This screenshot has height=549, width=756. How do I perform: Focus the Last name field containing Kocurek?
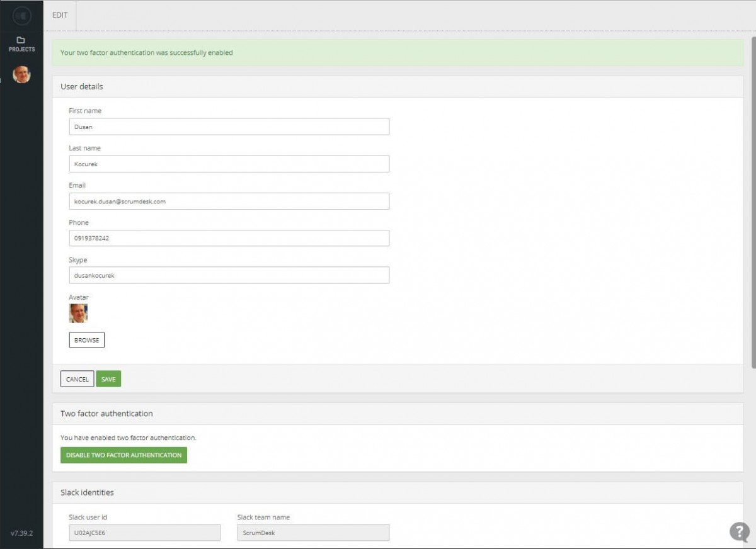click(x=229, y=164)
